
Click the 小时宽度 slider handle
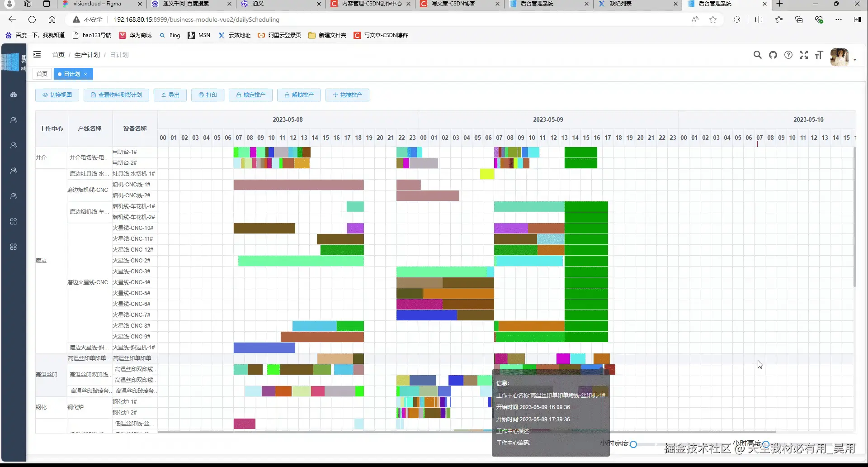[x=633, y=444]
